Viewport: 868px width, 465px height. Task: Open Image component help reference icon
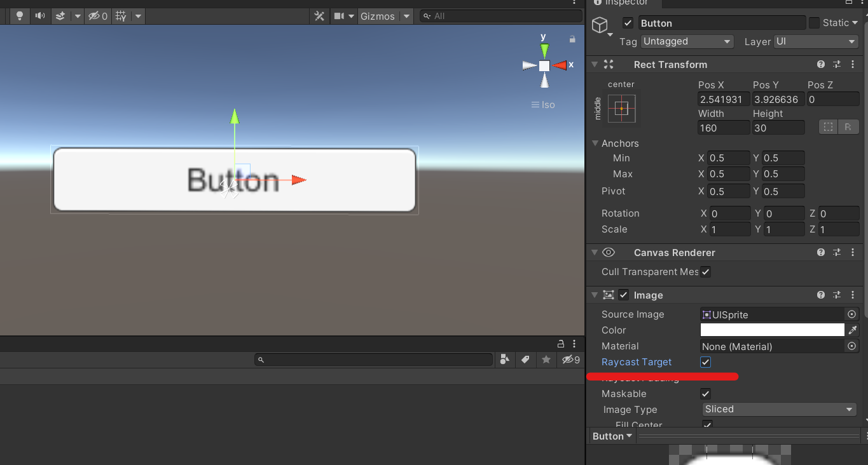(821, 295)
